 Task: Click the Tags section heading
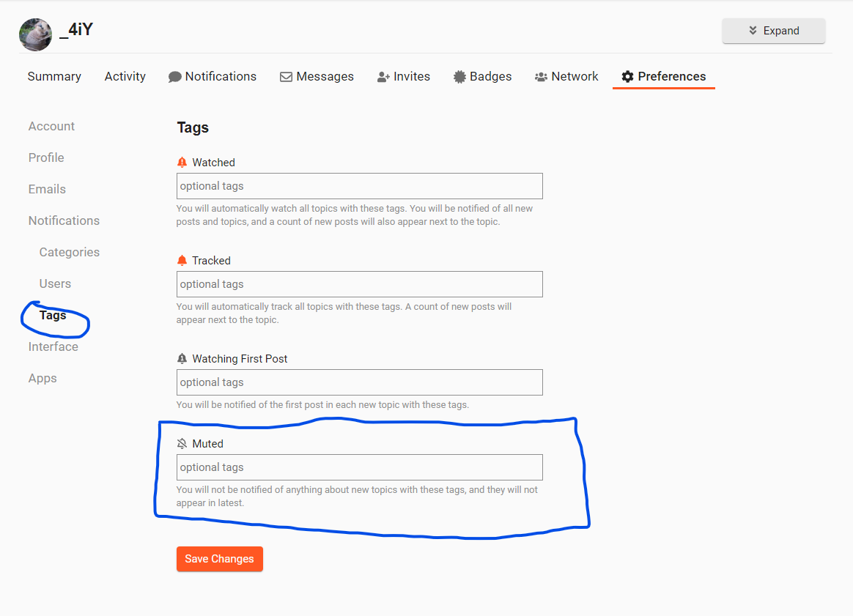click(x=193, y=127)
